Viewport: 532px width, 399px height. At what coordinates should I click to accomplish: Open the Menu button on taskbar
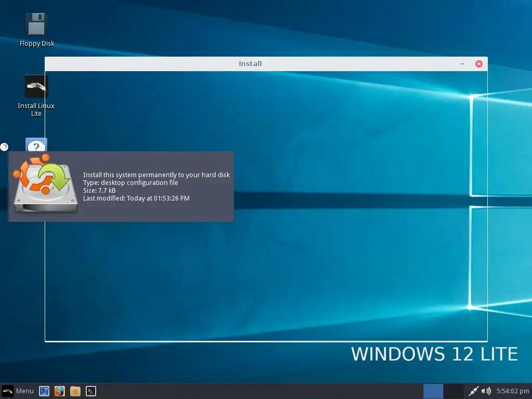point(18,391)
